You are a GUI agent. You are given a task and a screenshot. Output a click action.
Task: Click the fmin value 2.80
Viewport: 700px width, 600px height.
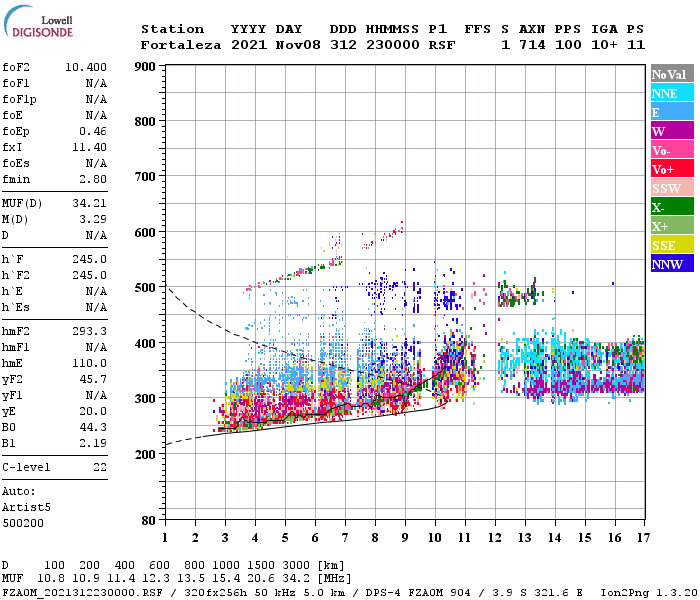coord(93,179)
